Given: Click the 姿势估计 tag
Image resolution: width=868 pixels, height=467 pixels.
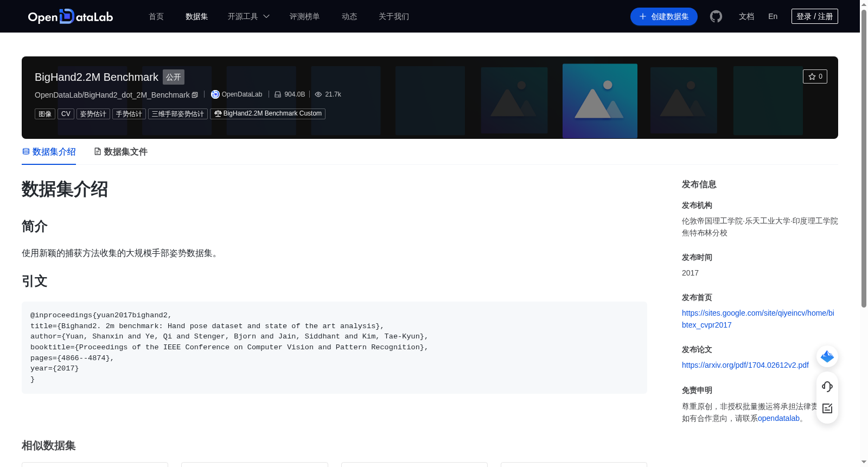Looking at the screenshot, I should [93, 114].
